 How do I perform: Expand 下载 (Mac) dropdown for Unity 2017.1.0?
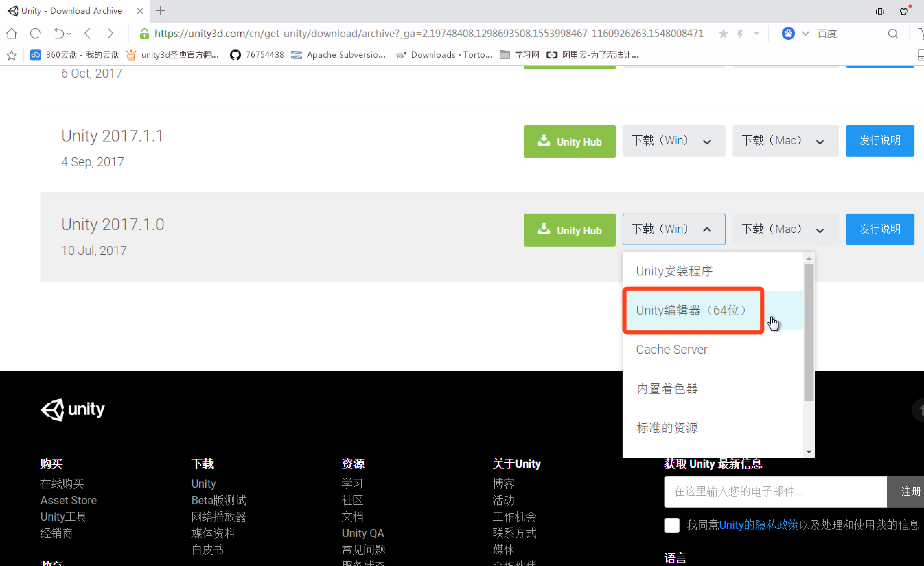[785, 229]
